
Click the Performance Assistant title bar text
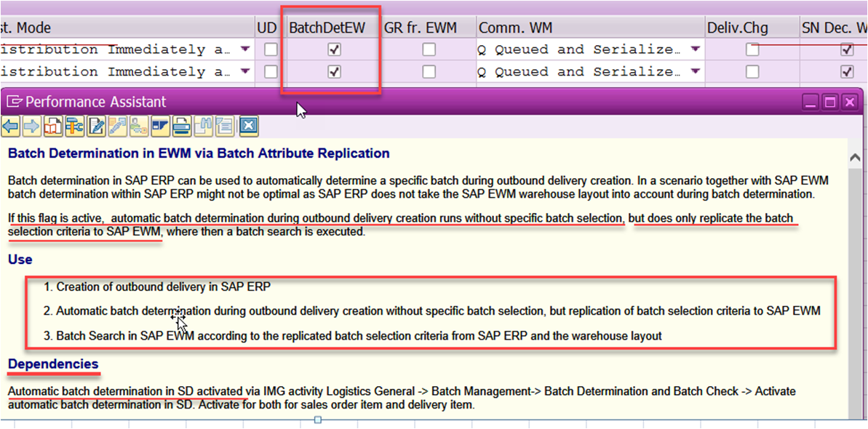(x=96, y=102)
